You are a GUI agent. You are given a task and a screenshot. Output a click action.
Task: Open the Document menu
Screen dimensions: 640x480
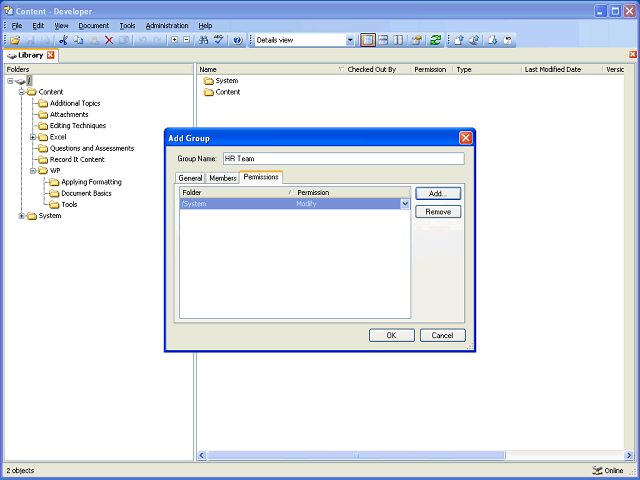coord(94,26)
